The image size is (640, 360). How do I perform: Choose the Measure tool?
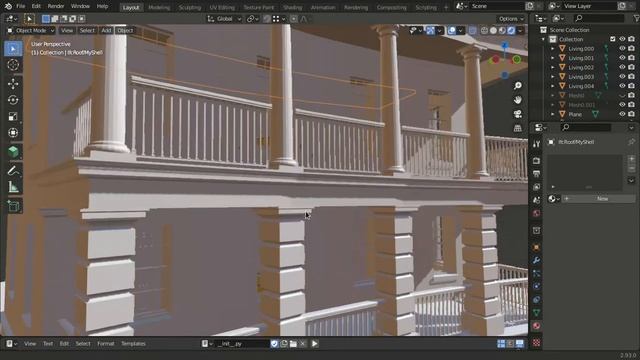coord(13,187)
